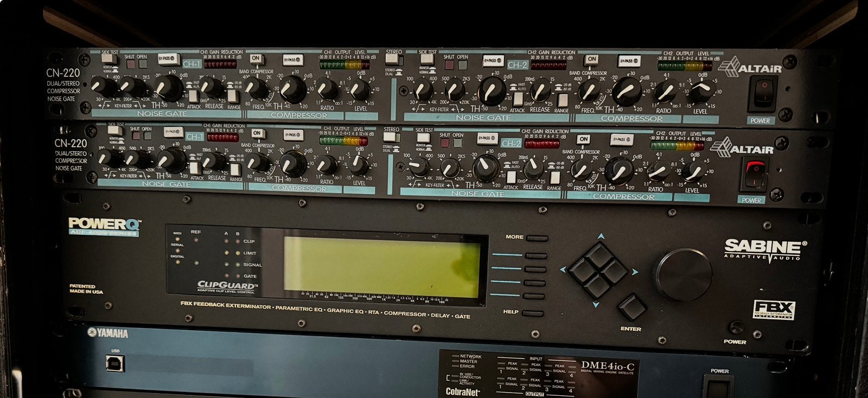Toggle the Range switch on top CN-220 CH-1
Image resolution: width=868 pixels, height=398 pixels.
click(233, 96)
